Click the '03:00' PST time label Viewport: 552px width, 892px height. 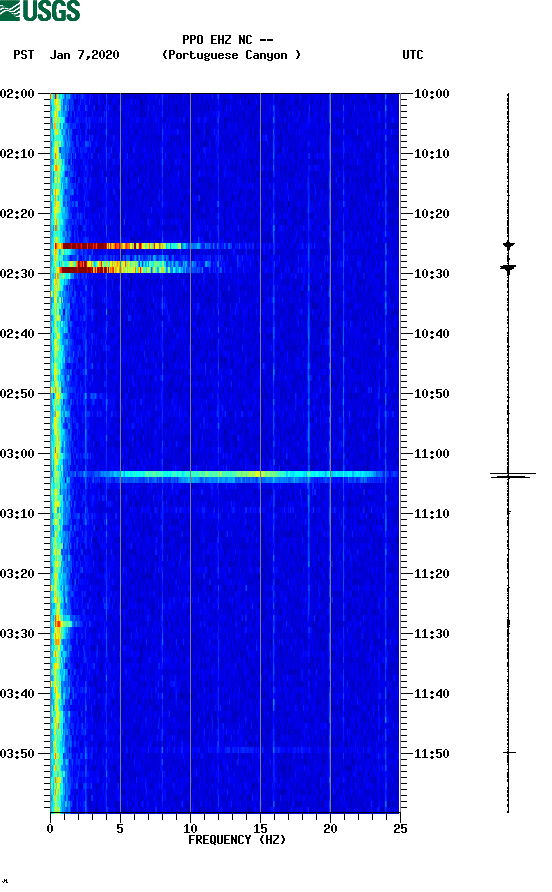pyautogui.click(x=18, y=454)
